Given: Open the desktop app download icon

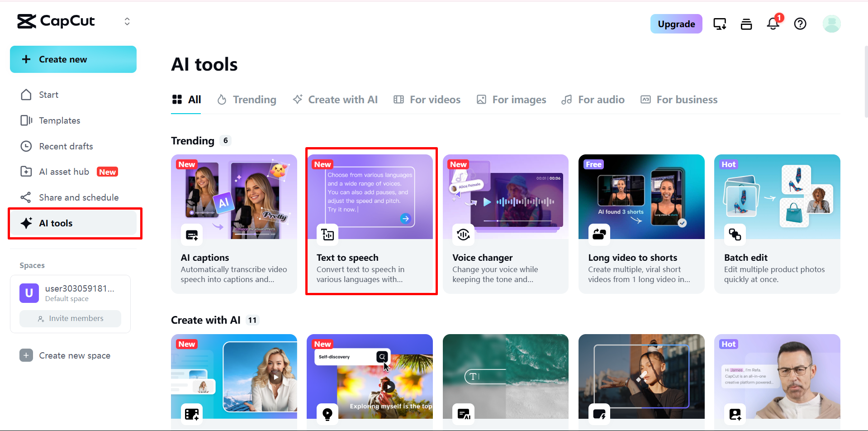Looking at the screenshot, I should tap(720, 24).
